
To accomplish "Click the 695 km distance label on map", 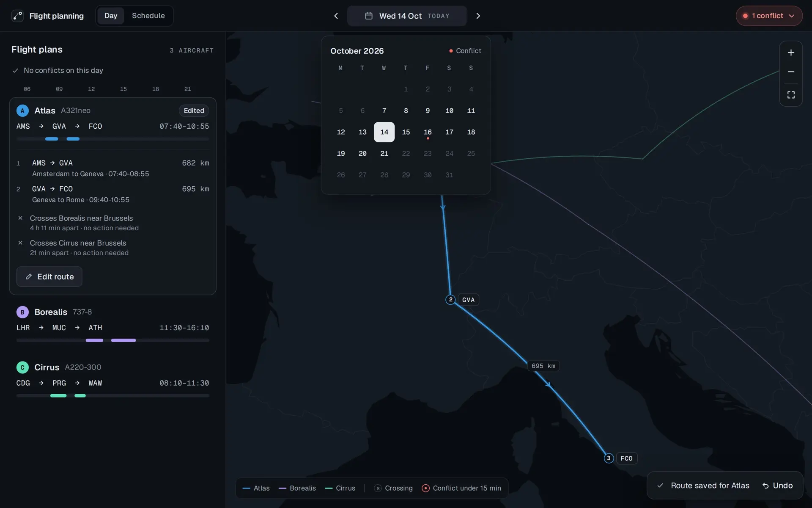I will (543, 366).
